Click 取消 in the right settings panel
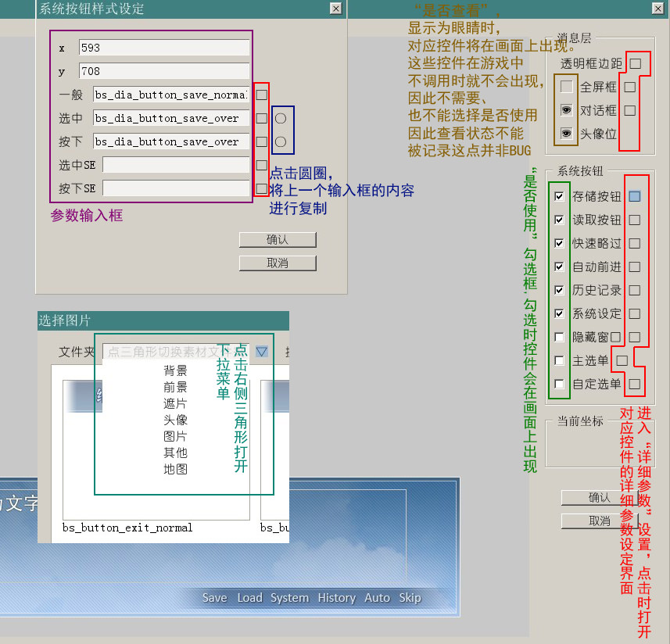Viewport: 670px width, 644px height. click(600, 521)
